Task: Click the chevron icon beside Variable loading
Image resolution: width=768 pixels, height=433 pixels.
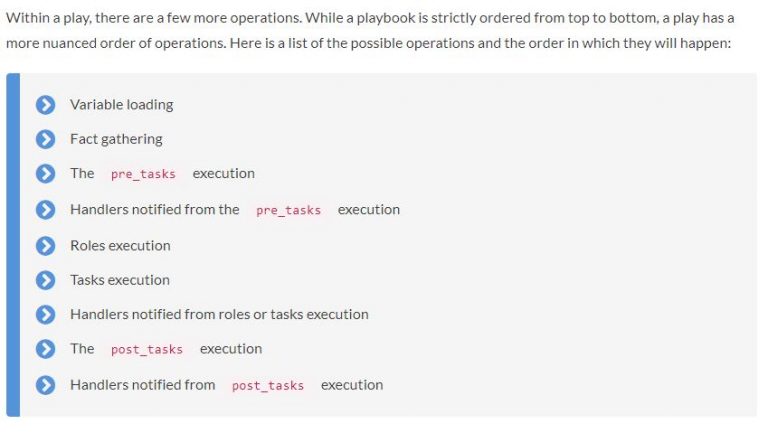Action: (46, 105)
